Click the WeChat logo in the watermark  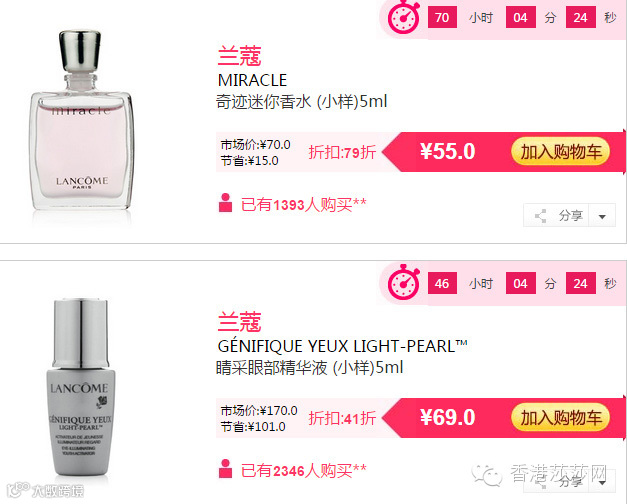487,475
